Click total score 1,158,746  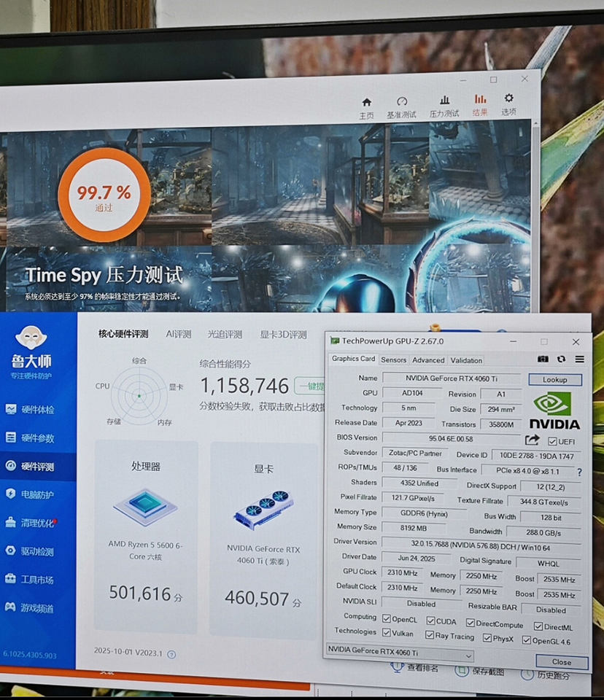pos(244,386)
